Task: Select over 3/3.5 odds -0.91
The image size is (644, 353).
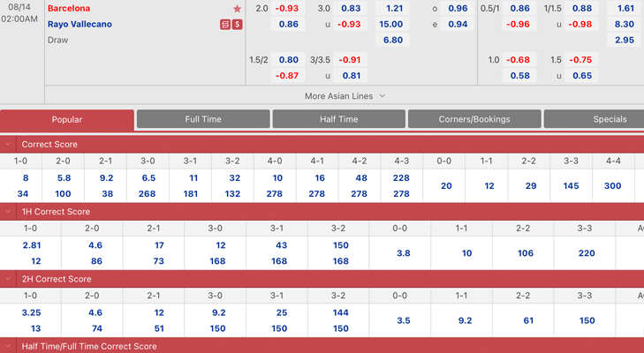Action: (350, 59)
